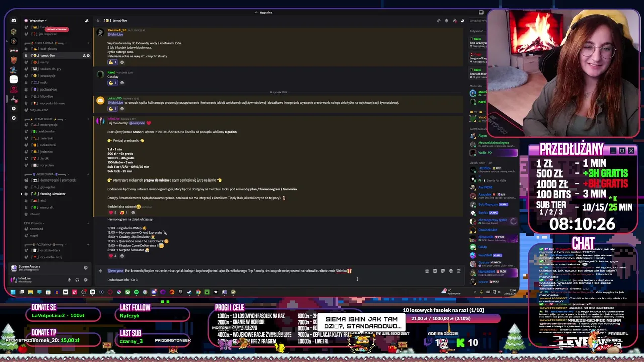The image size is (644, 362).
Task: Open the red-shield server icon
Action: (x=14, y=60)
